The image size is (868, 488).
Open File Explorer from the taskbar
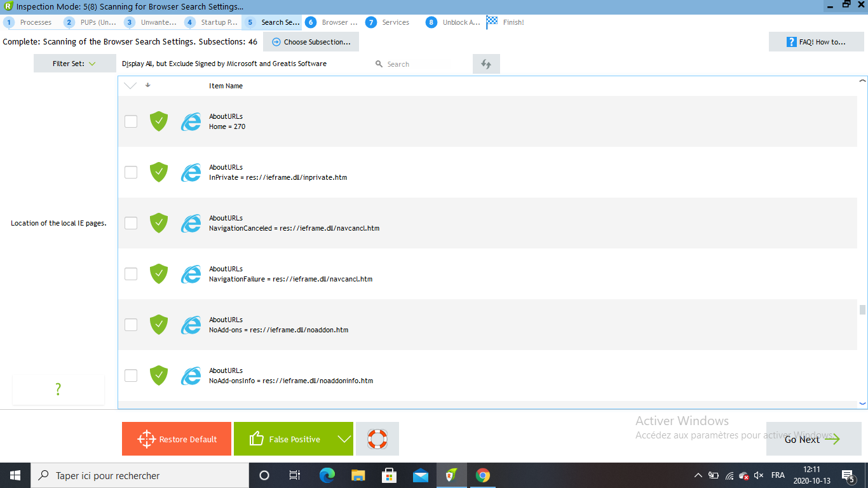[x=358, y=475]
